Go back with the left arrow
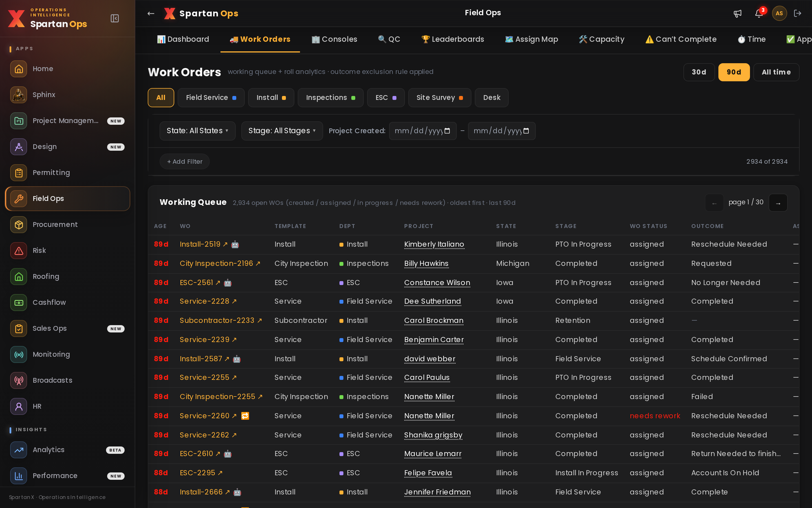The image size is (812, 508). tap(151, 14)
